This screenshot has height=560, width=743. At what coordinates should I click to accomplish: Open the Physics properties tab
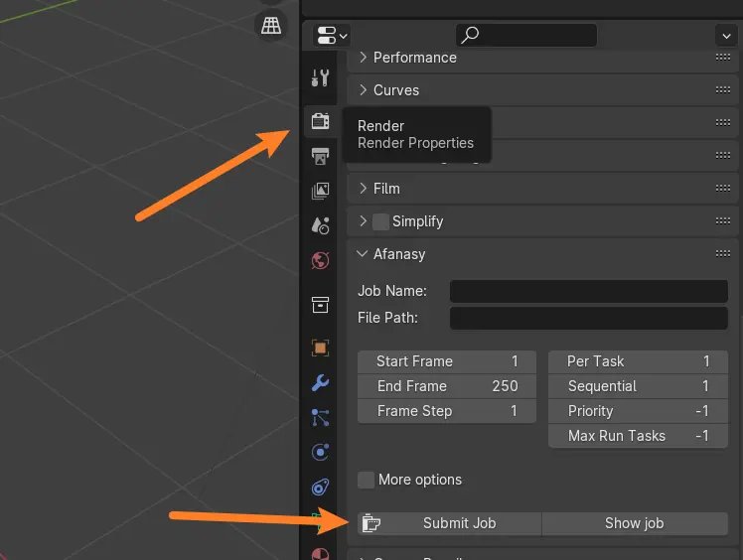pyautogui.click(x=320, y=452)
